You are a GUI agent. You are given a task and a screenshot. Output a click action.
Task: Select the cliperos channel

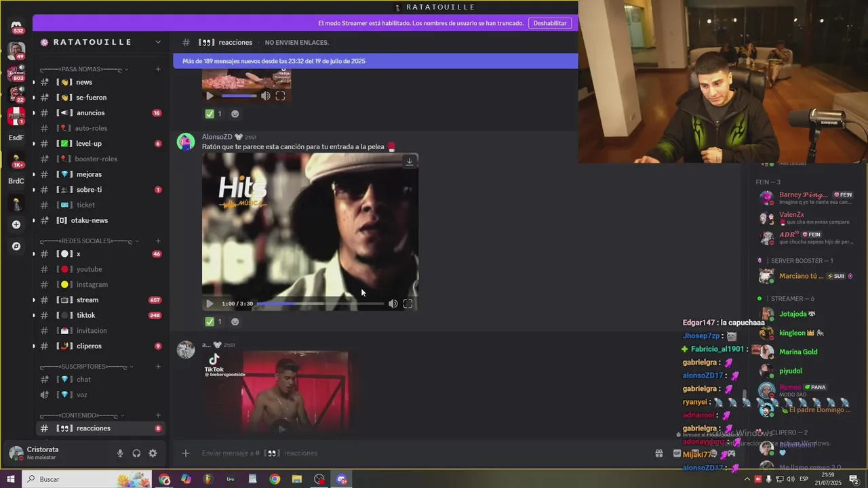click(x=100, y=346)
